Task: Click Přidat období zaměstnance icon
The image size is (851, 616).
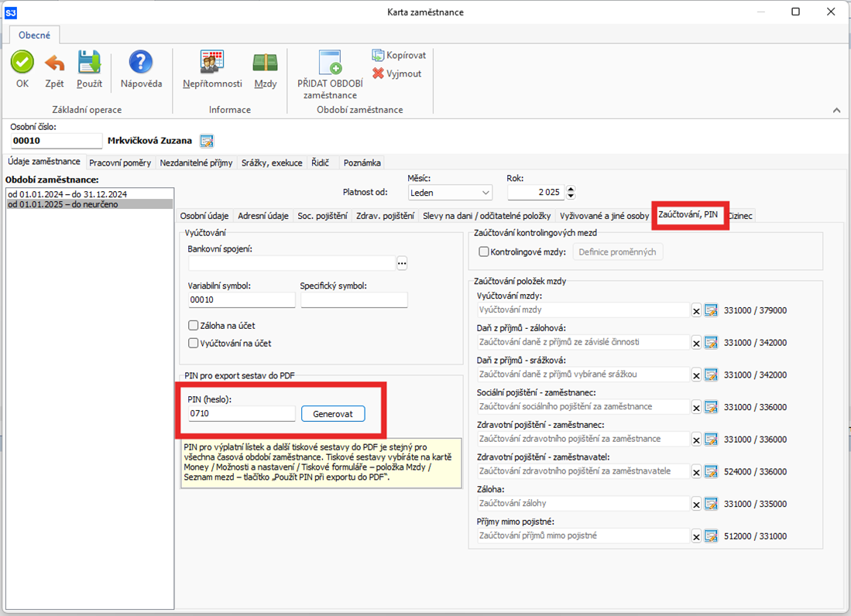Action: click(x=330, y=63)
